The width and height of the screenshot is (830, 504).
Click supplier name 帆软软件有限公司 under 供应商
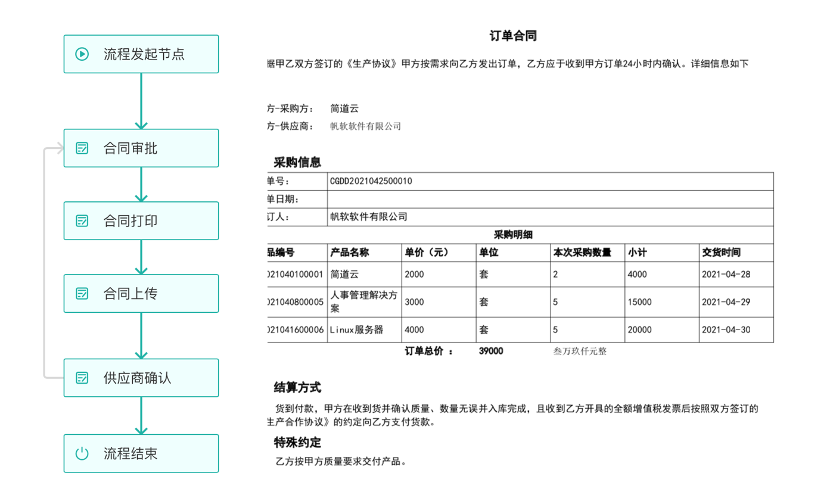365,126
